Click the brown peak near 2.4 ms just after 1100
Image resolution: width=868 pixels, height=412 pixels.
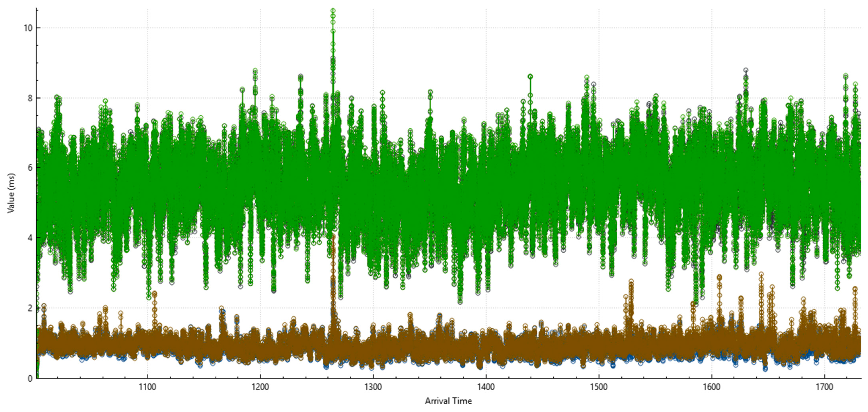coord(154,294)
